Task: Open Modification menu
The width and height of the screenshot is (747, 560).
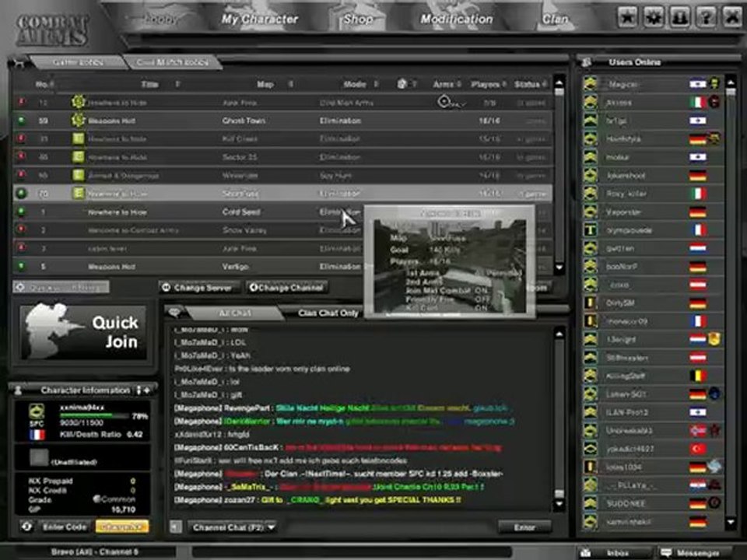Action: 457,19
